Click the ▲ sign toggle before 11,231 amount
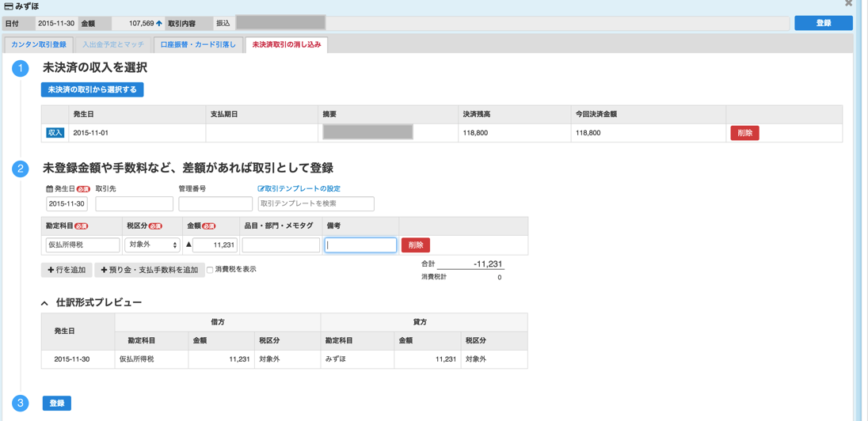 (x=188, y=245)
